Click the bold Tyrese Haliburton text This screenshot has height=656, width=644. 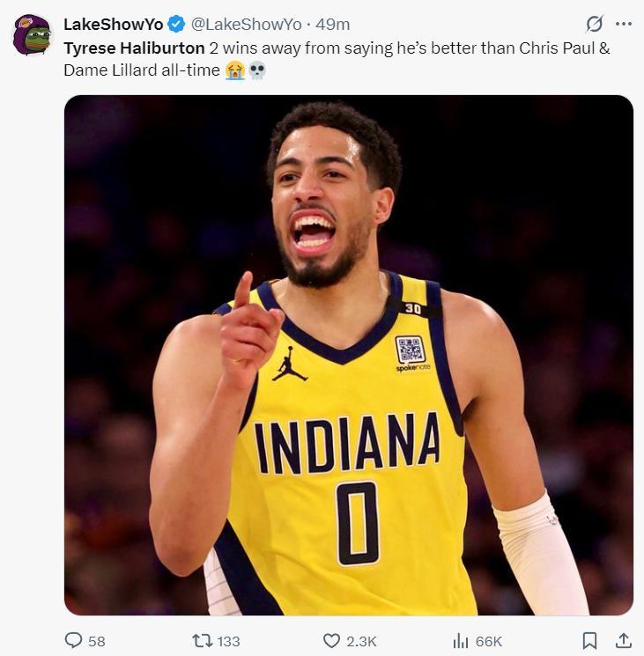134,48
